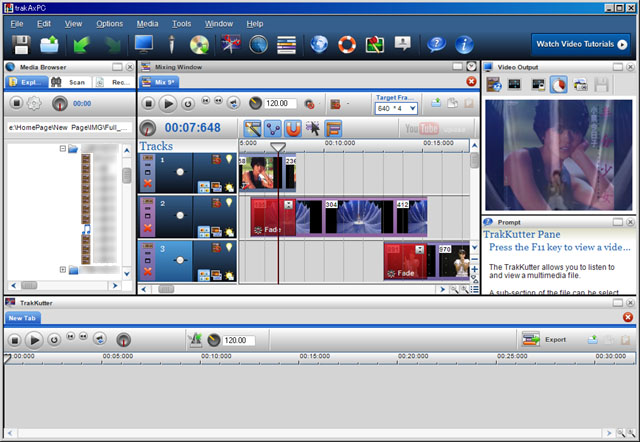Open the Media menu
The image size is (640, 442).
[147, 24]
